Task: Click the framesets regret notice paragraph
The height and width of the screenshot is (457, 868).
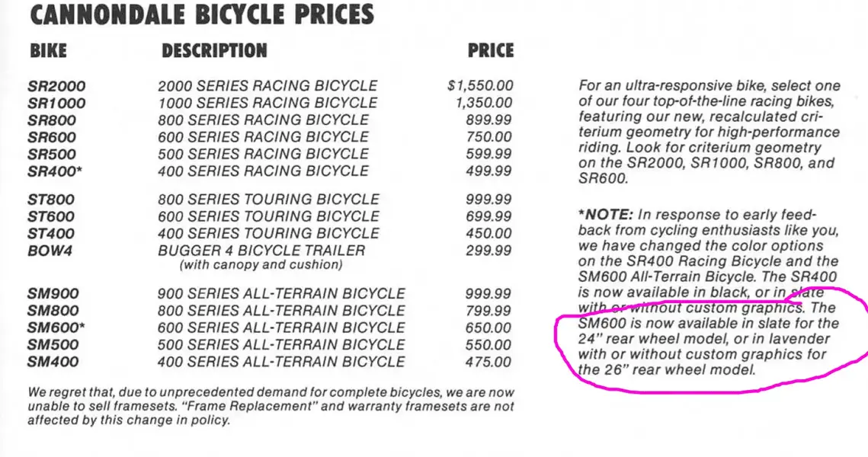Action: tap(271, 406)
